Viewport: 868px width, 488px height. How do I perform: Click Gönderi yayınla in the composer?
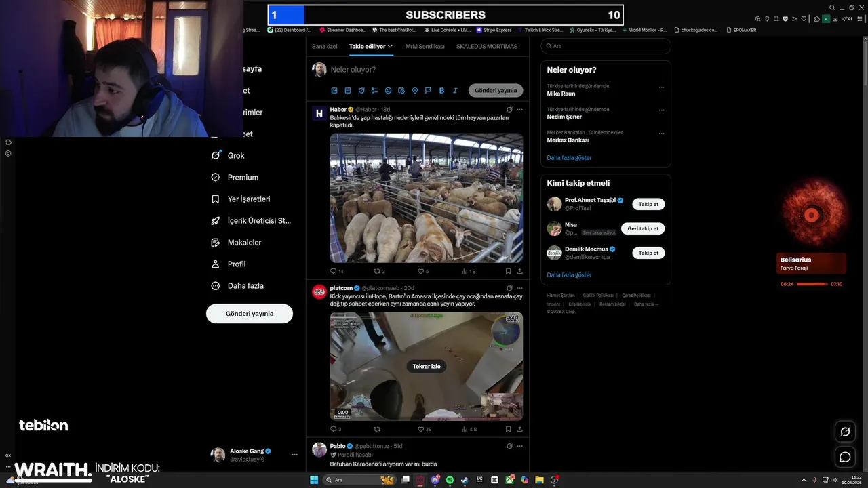point(496,90)
